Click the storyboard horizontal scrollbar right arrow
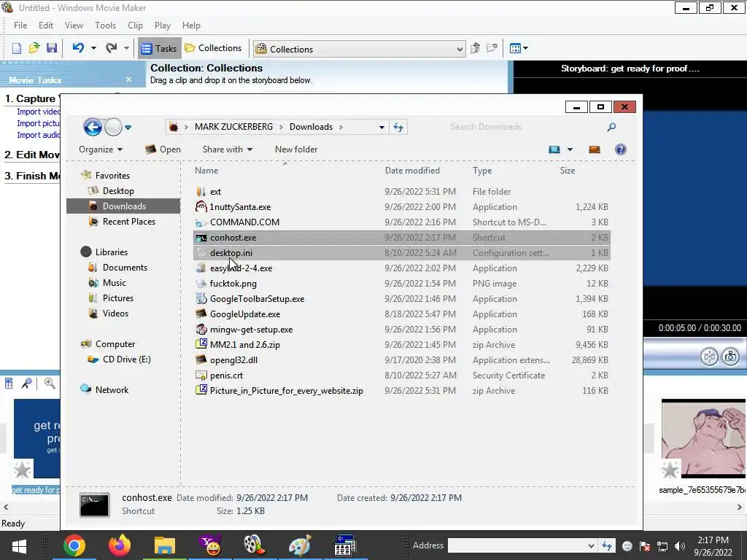 [x=740, y=507]
